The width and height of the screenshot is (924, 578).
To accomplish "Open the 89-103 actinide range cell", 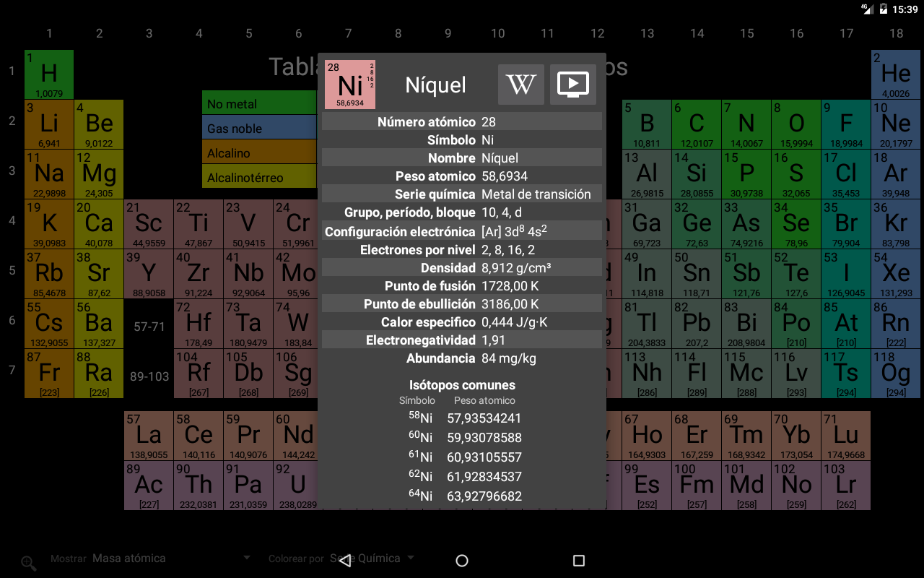I will [149, 374].
